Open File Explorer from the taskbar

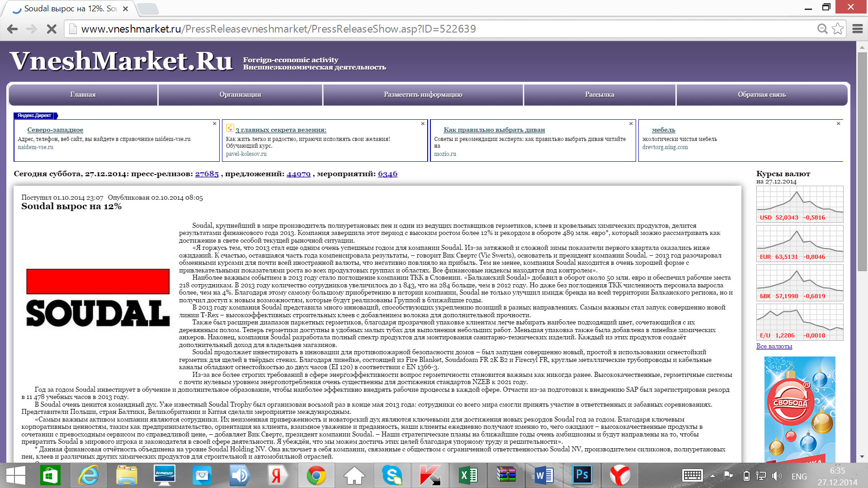(x=127, y=476)
